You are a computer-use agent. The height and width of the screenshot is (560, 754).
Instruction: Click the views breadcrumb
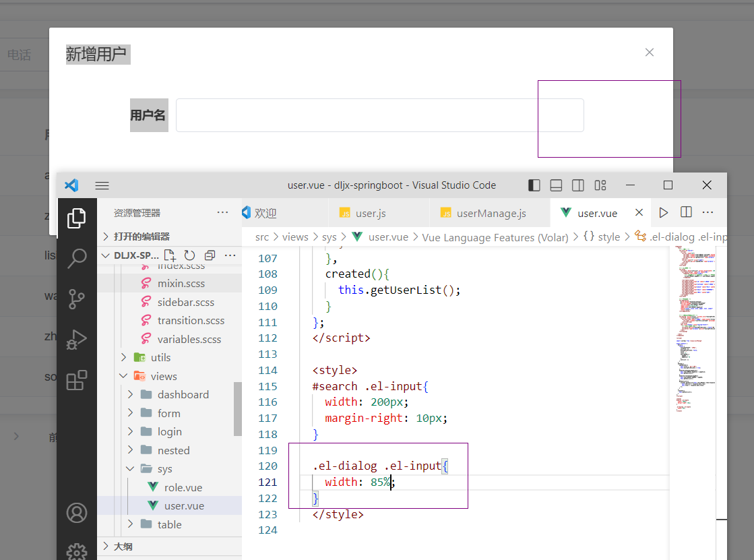tap(295, 237)
